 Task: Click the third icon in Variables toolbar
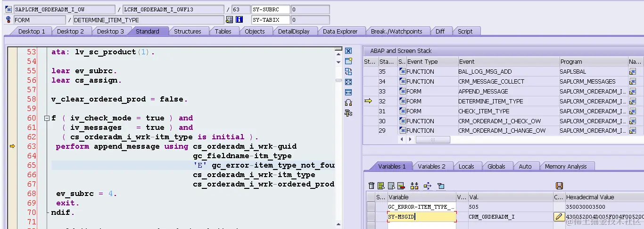click(x=390, y=186)
